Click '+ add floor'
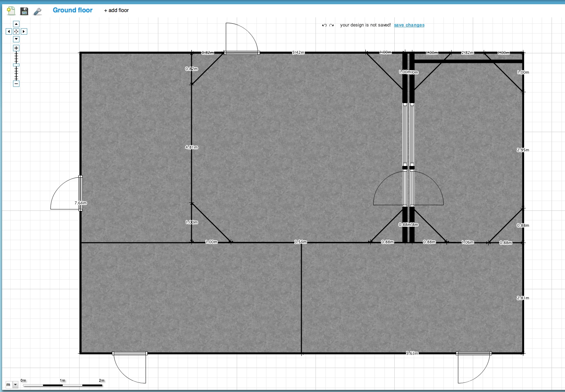The height and width of the screenshot is (392, 565). [116, 10]
